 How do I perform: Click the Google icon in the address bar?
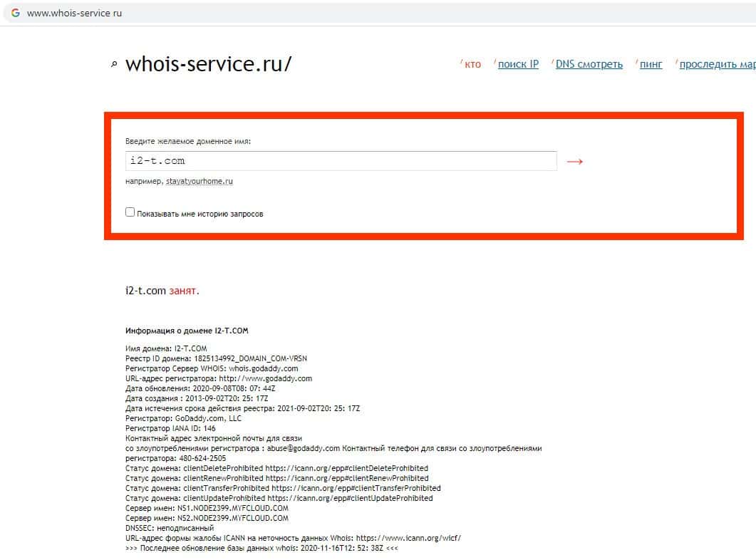(16, 13)
